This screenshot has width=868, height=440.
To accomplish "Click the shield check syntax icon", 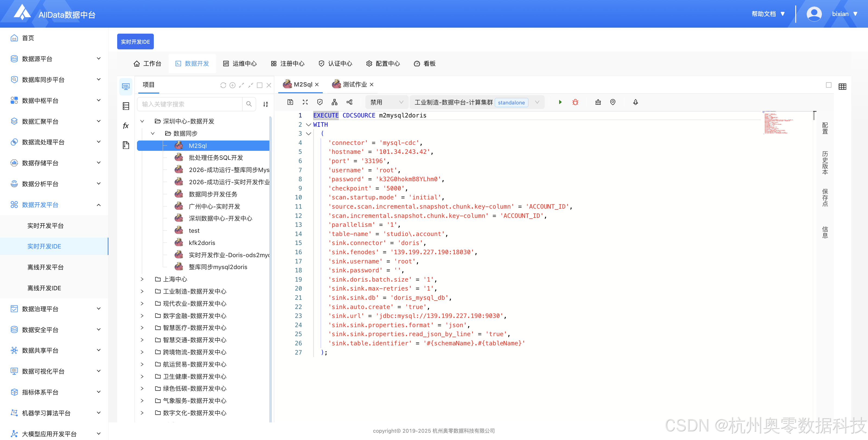I will pyautogui.click(x=320, y=102).
